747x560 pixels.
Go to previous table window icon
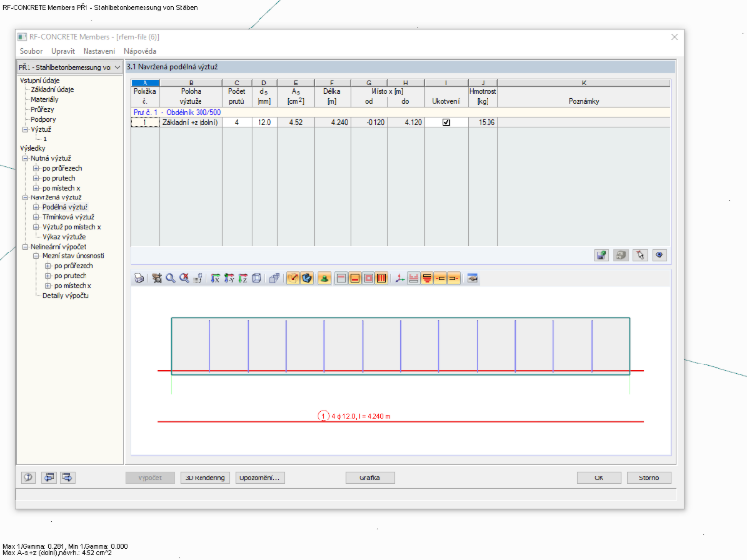coord(49,477)
